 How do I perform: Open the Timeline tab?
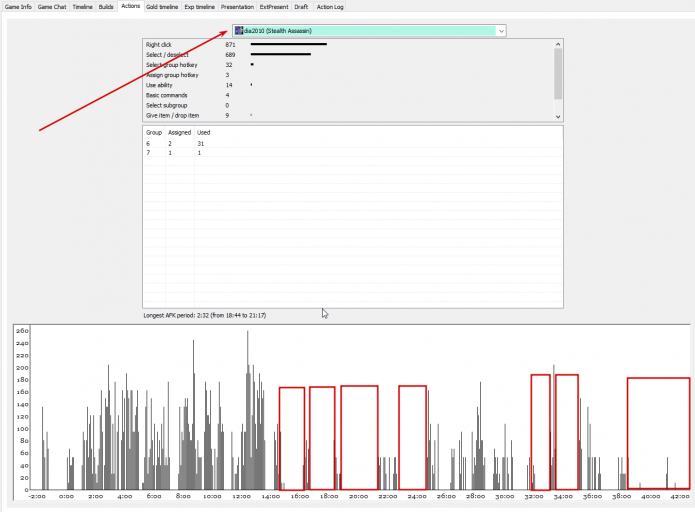tap(82, 7)
